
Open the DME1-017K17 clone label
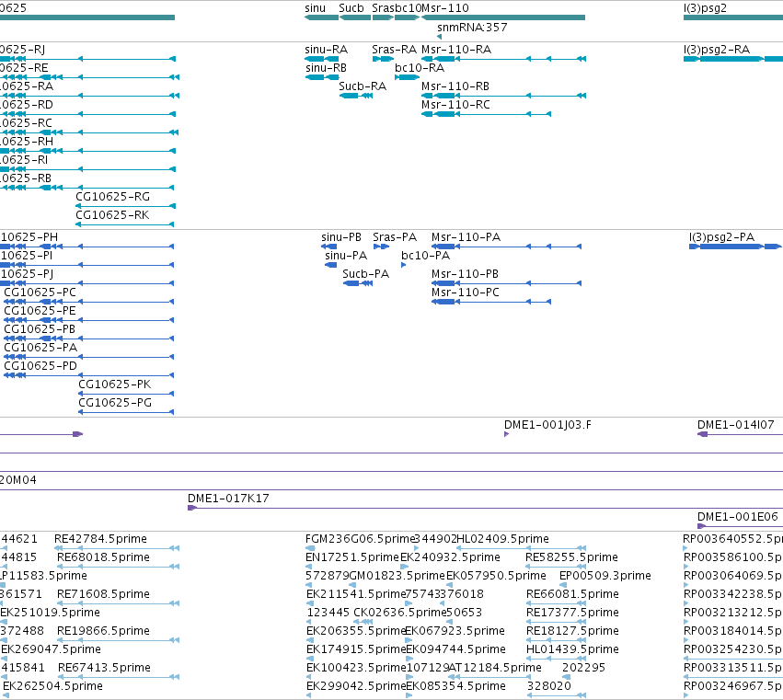[x=228, y=499]
